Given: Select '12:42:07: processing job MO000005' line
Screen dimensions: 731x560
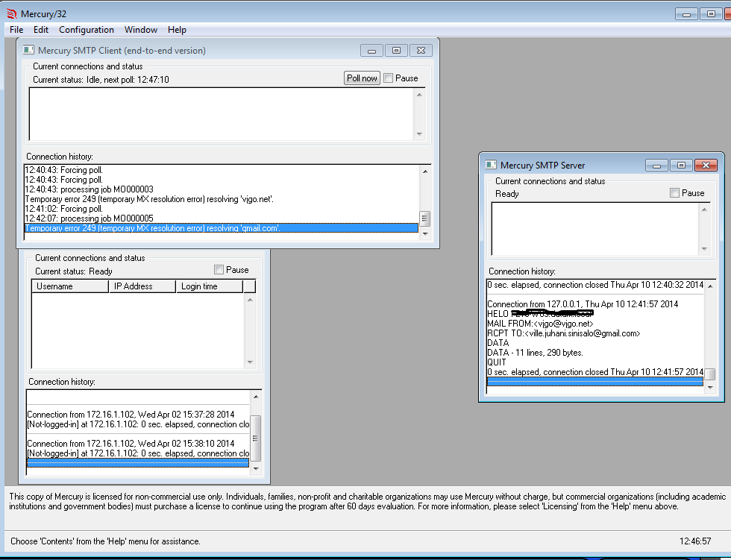Looking at the screenshot, I should (221, 218).
